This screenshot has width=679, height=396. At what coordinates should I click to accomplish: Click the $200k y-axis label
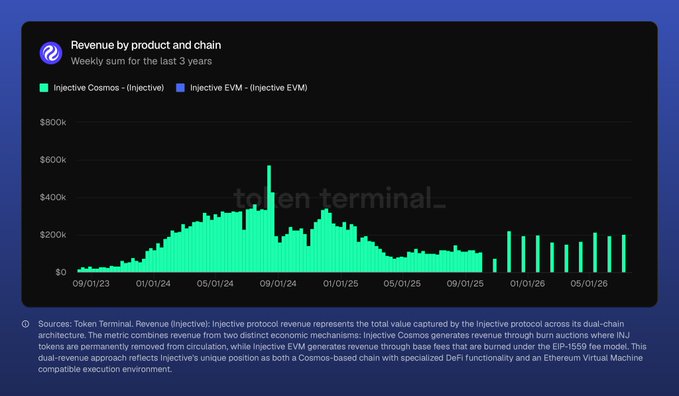[53, 235]
